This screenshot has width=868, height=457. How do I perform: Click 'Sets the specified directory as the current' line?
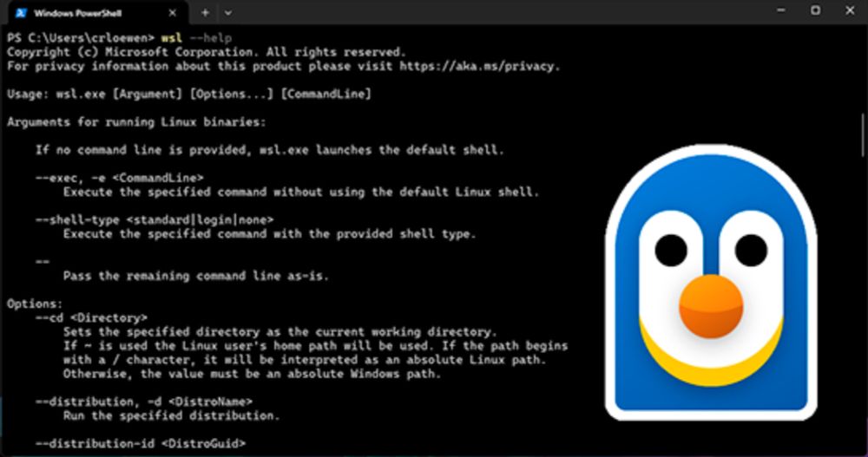(x=280, y=332)
